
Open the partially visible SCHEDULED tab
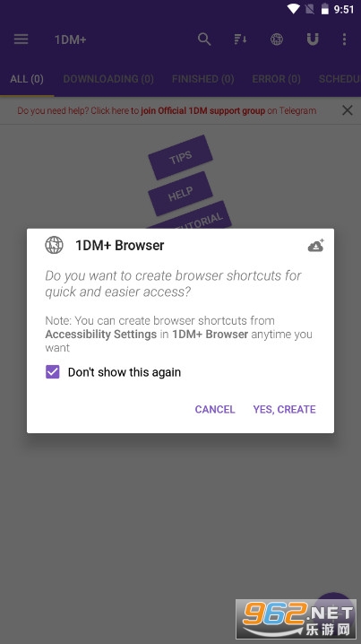[x=340, y=79]
